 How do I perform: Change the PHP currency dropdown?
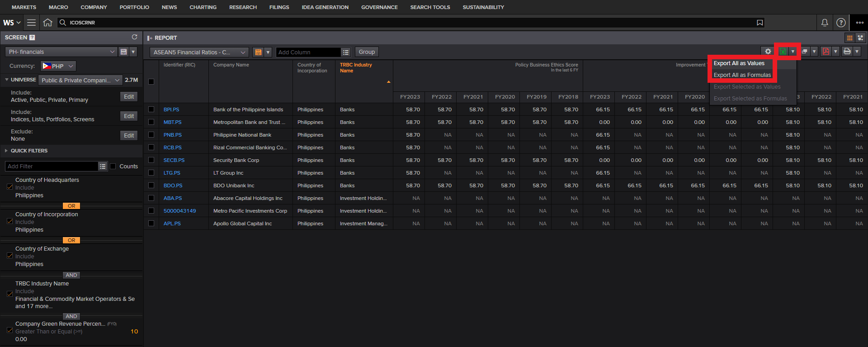[58, 66]
